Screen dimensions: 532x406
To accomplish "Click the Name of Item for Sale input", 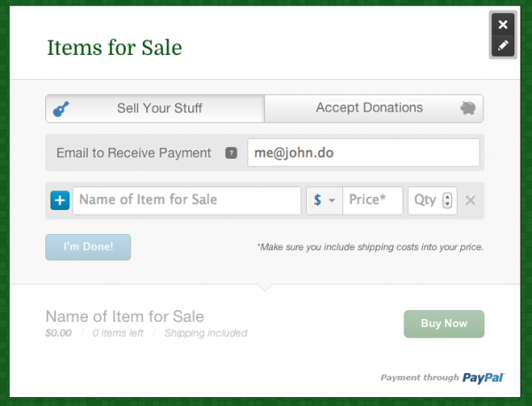I will pos(186,200).
